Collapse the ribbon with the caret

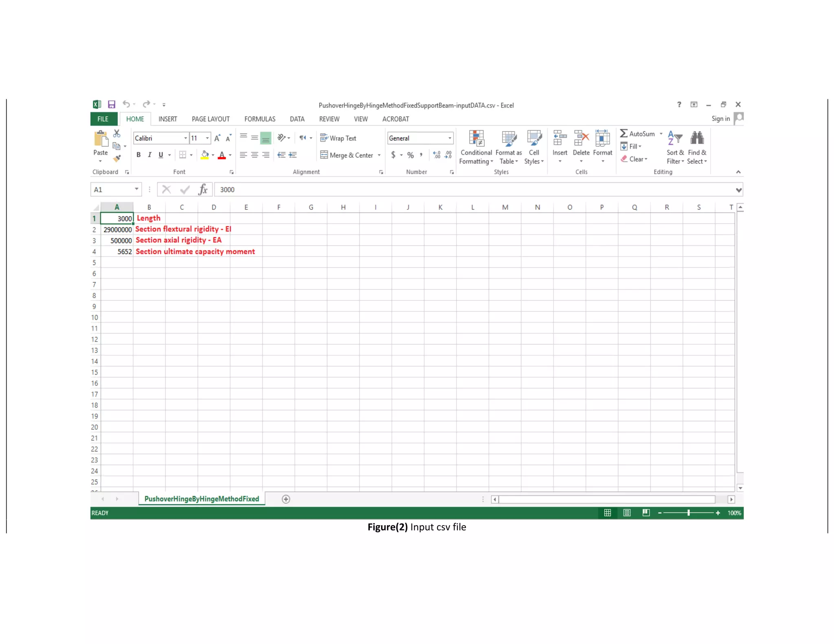click(738, 172)
